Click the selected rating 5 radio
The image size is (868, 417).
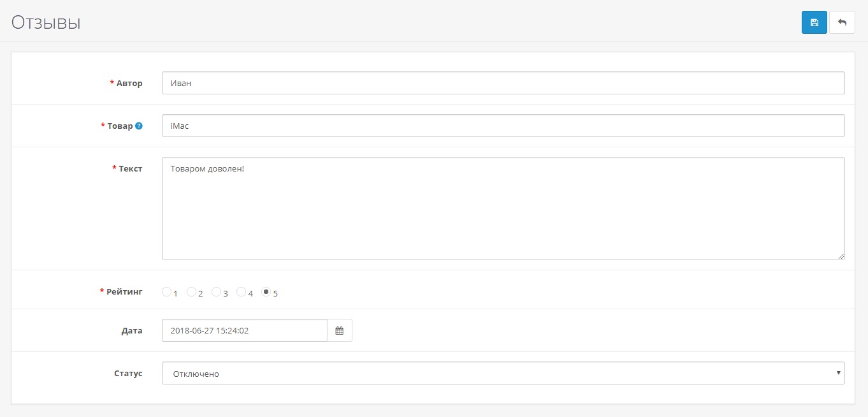tap(266, 292)
